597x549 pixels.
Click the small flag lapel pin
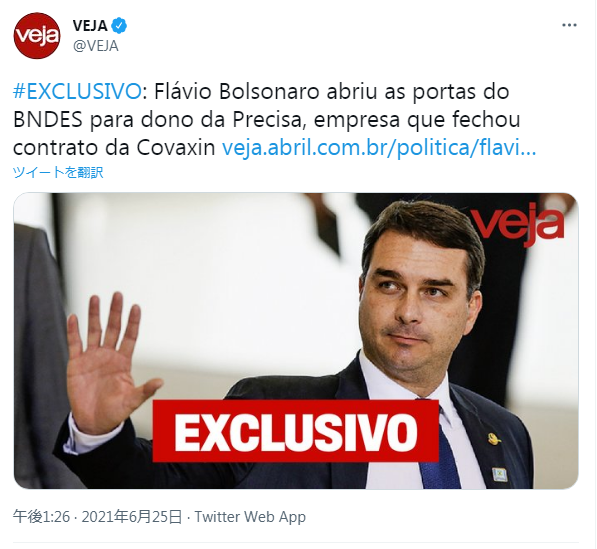(x=499, y=473)
